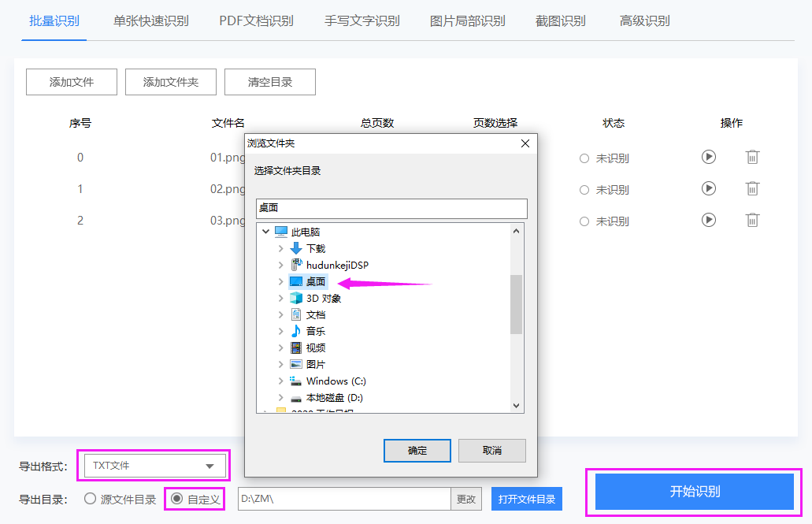The image size is (812, 524).
Task: Expand the 本地磁盘 (D:) drive node
Action: [280, 398]
